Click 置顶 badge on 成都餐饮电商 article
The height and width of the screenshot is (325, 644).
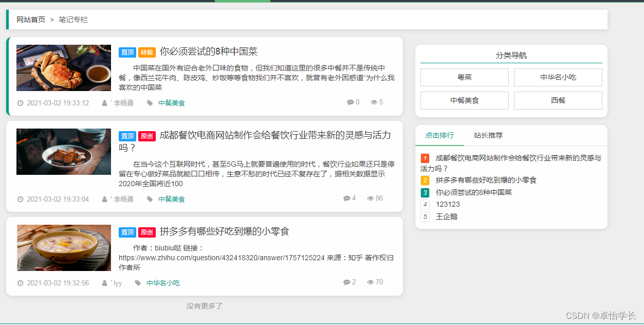point(127,136)
